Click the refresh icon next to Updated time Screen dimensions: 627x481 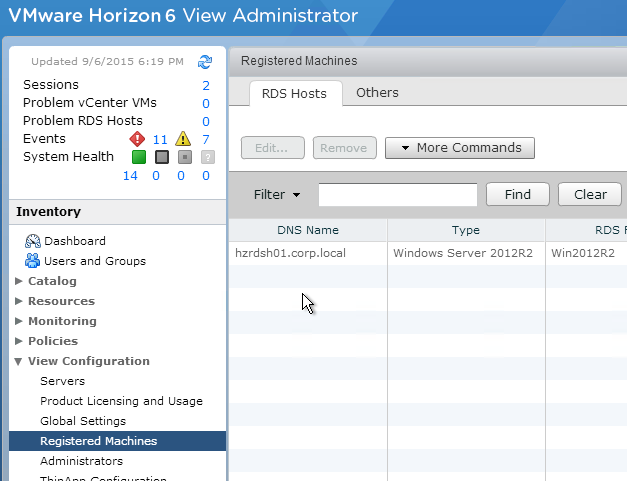tap(205, 62)
